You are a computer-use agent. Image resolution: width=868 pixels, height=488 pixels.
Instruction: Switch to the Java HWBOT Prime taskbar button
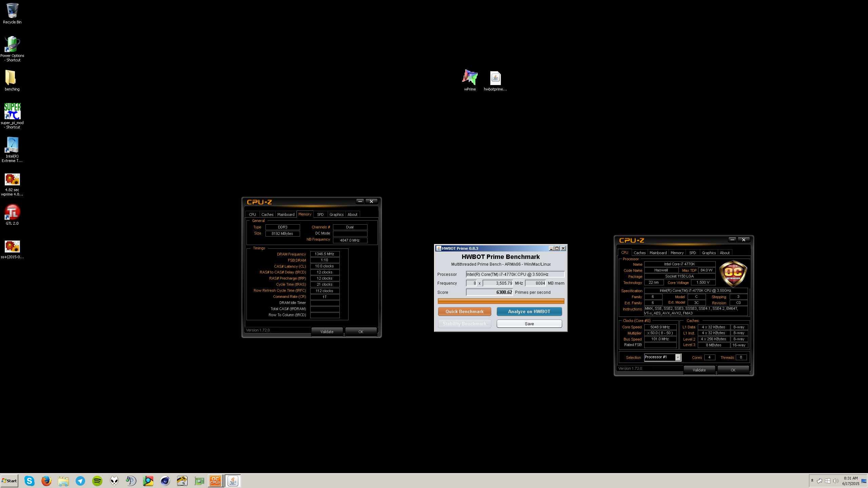coord(233,481)
